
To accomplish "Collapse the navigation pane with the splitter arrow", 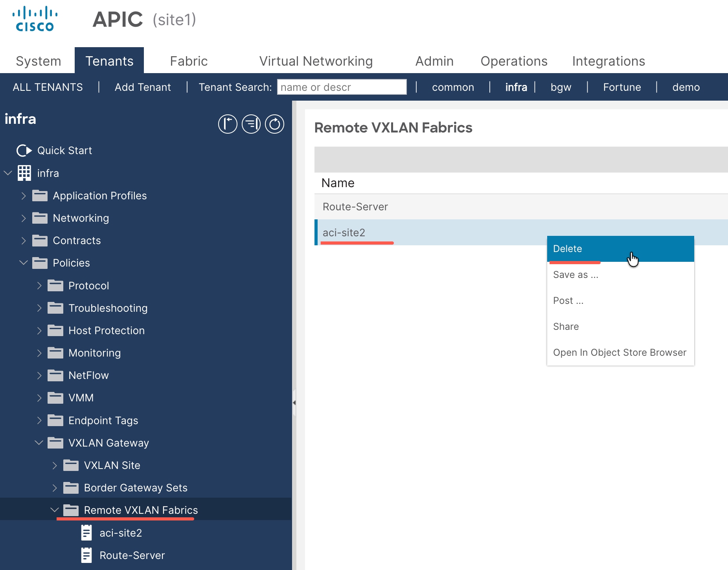I will point(294,403).
